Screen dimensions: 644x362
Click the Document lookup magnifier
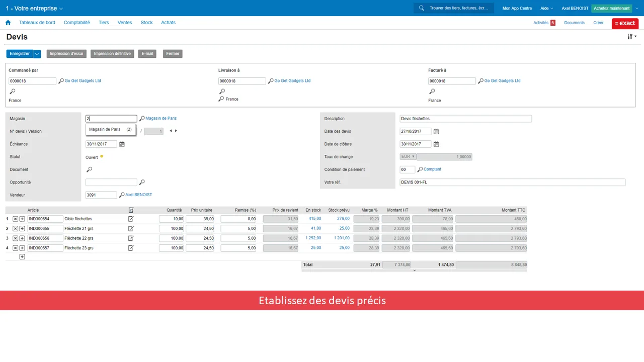(89, 170)
